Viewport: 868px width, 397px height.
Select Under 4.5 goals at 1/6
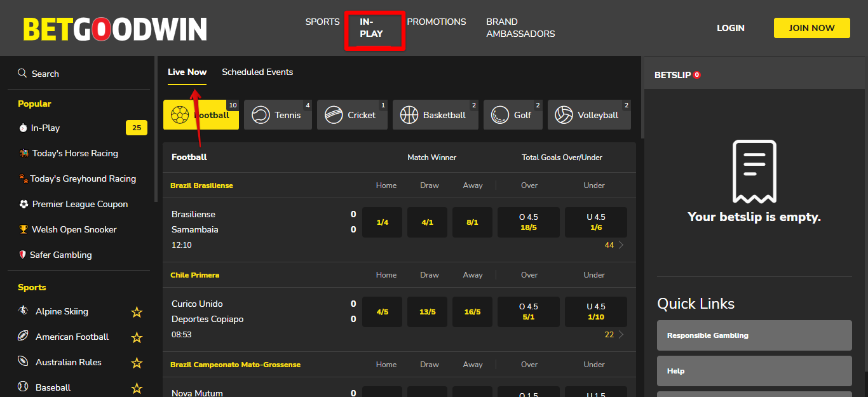(x=596, y=222)
